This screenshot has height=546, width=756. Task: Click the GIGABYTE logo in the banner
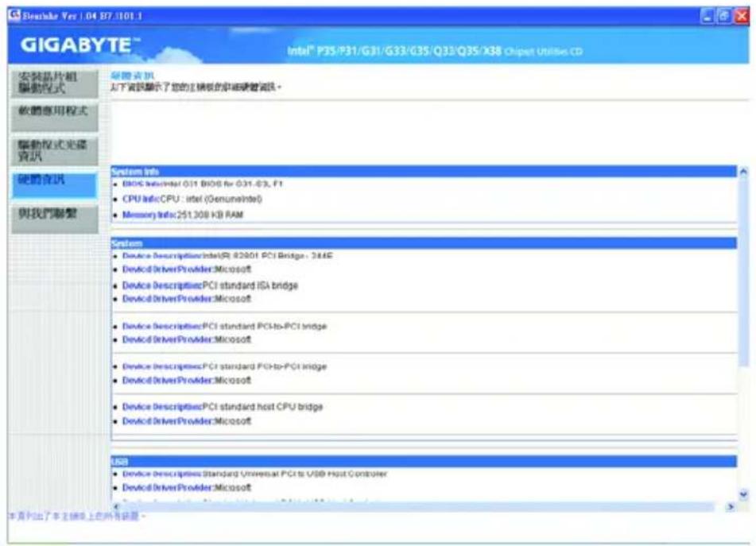[80, 45]
